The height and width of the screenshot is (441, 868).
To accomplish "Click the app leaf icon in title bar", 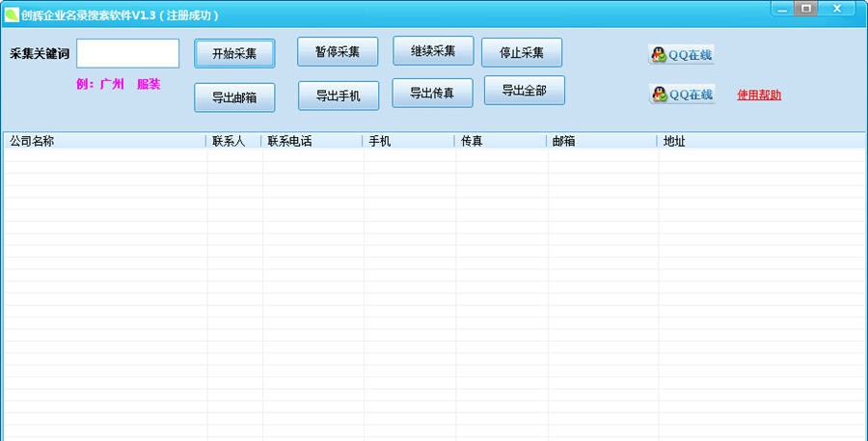I will pyautogui.click(x=11, y=15).
